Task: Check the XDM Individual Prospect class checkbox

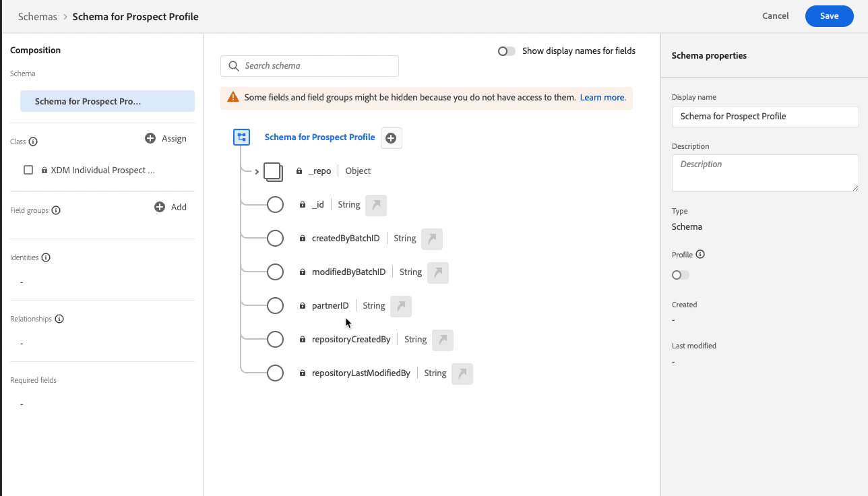Action: [x=28, y=170]
